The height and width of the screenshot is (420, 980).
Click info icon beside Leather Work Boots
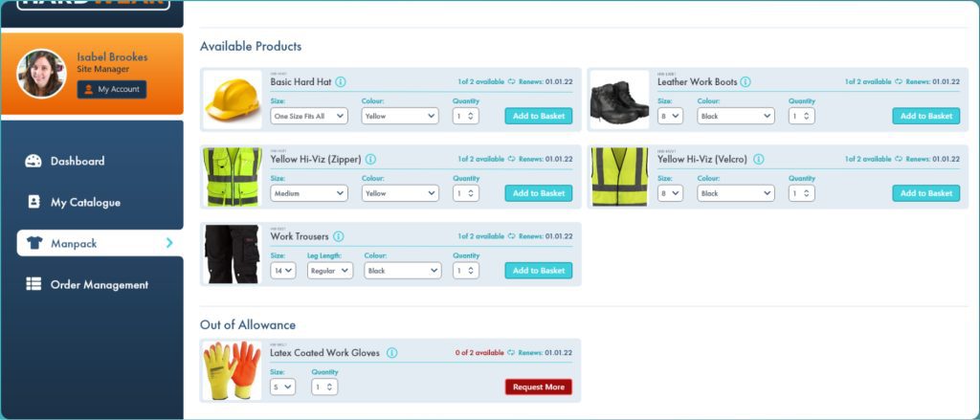click(746, 82)
